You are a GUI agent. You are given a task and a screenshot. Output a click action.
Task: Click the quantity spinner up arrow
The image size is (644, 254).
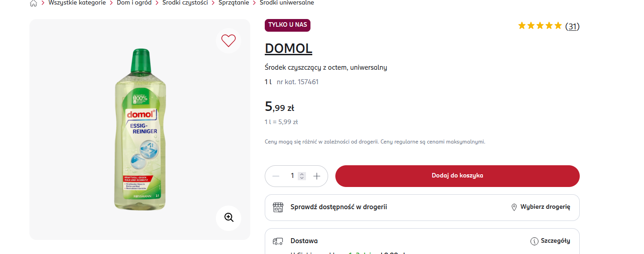pyautogui.click(x=302, y=174)
